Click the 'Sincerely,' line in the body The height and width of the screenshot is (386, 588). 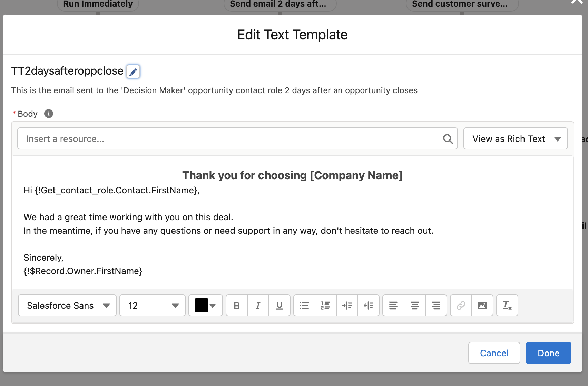[43, 258]
